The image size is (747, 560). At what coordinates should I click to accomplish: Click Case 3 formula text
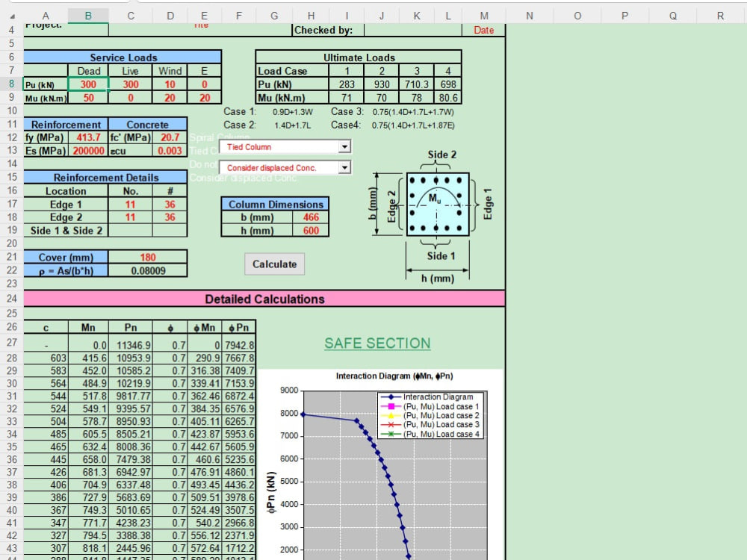414,112
